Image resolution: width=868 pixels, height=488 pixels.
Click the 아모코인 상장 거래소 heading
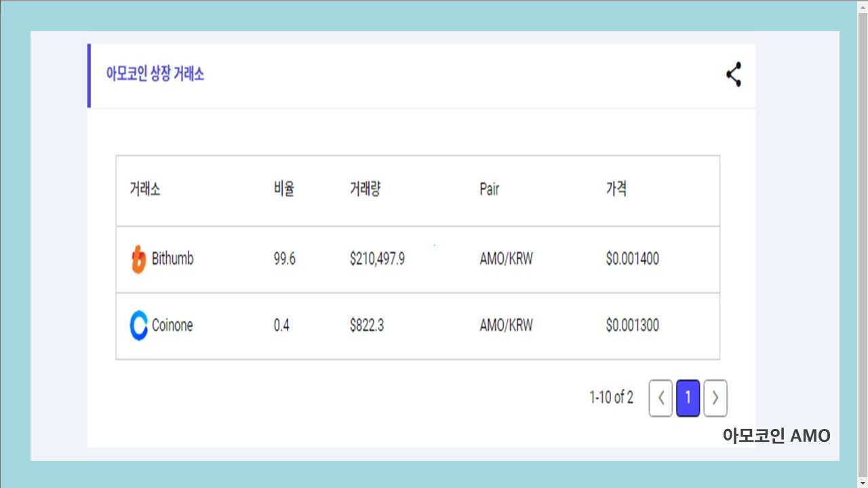point(155,74)
